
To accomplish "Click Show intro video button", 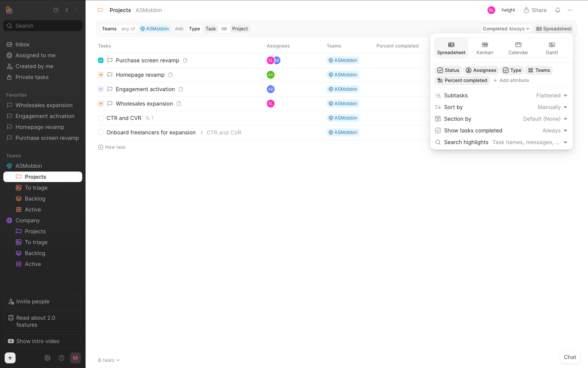I will 43,341.
